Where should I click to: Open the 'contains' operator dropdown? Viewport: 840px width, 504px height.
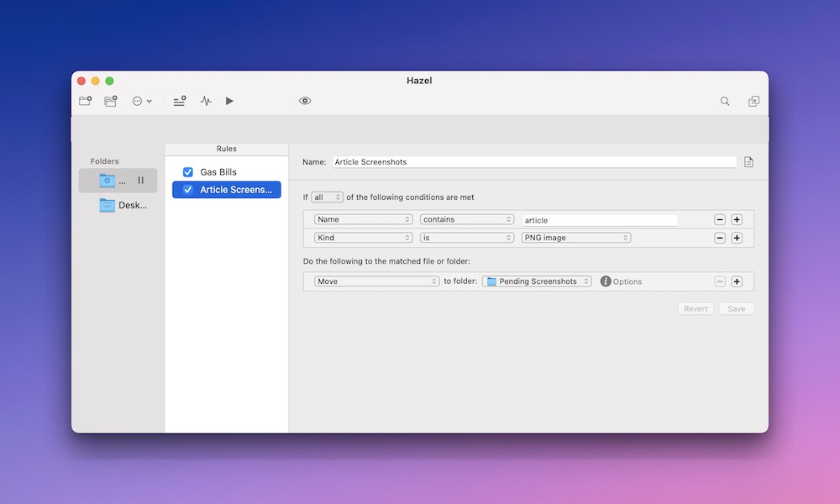(x=467, y=219)
